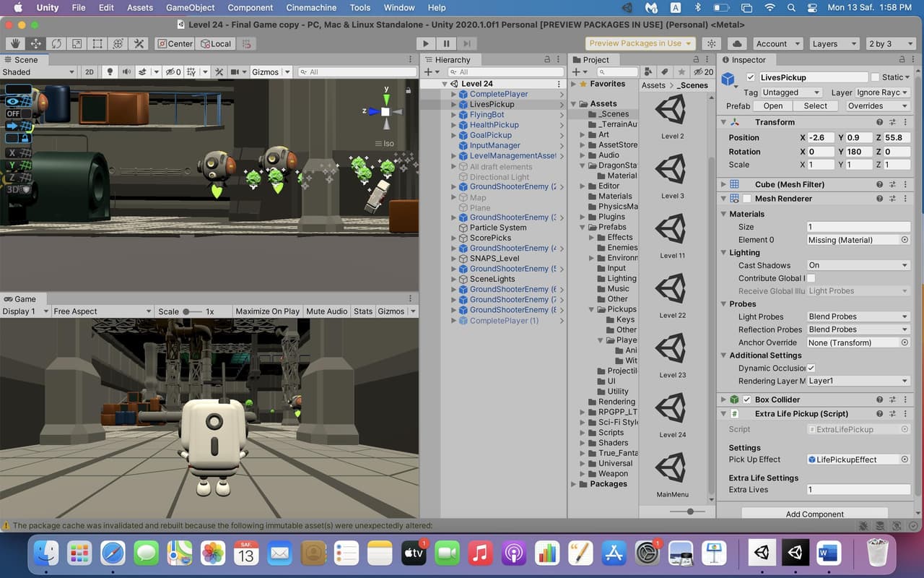Screen dimensions: 924x578
Task: Open Box Collider more options menu
Action: click(x=905, y=400)
